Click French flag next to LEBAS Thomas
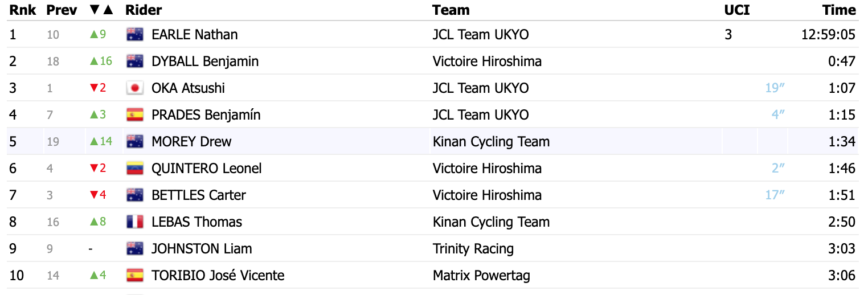 point(134,222)
